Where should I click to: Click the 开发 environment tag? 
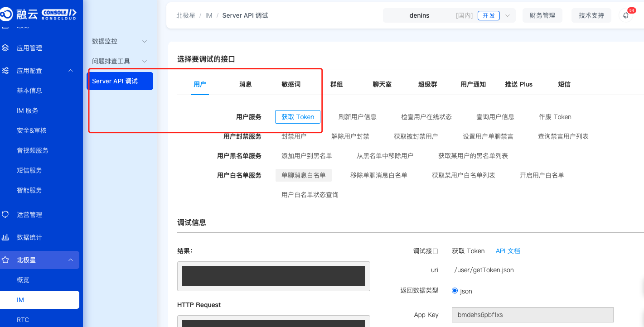[x=489, y=15]
